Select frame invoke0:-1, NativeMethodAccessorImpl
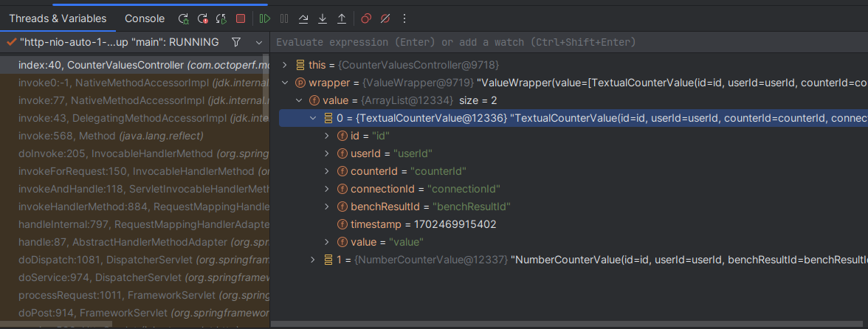Viewport: 868px width, 329px height. tap(134, 83)
